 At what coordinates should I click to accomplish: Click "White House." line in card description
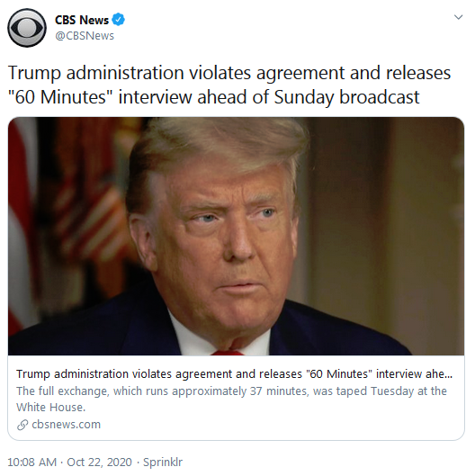[50, 408]
